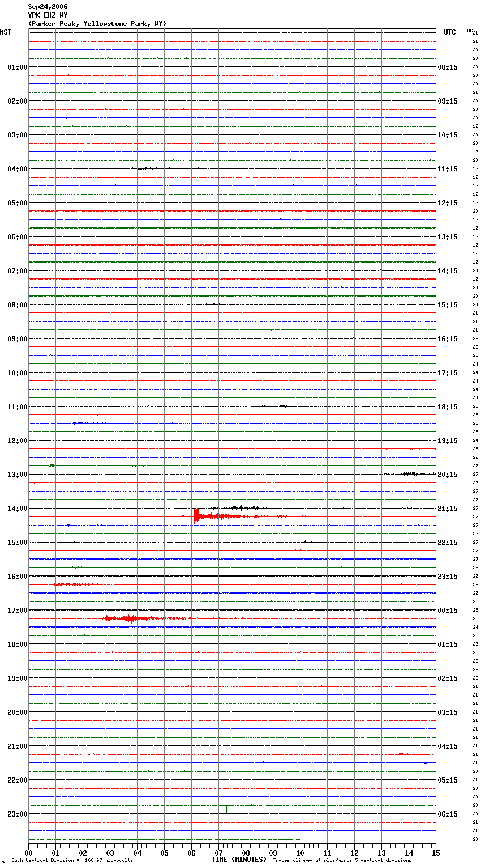Select the 19:00 MST row label
The image size is (481, 868).
[17, 678]
